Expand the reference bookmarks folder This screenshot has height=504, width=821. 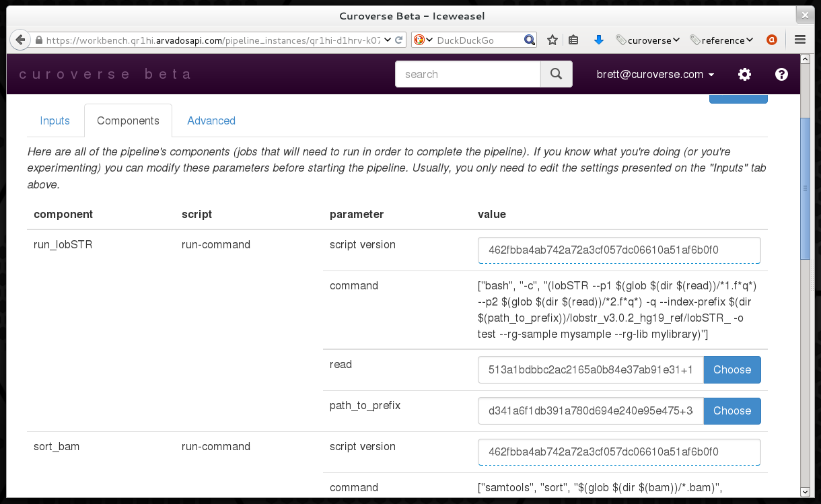tap(721, 40)
